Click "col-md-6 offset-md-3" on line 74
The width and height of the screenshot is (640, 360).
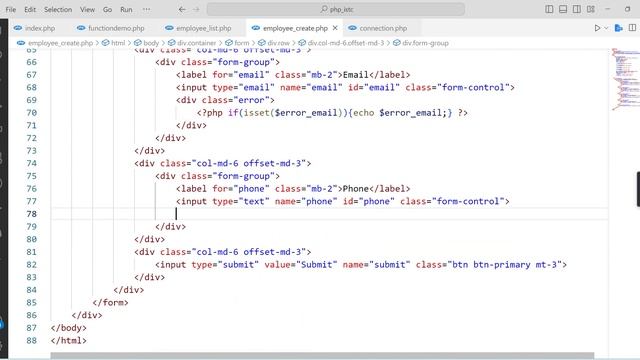pyautogui.click(x=249, y=163)
